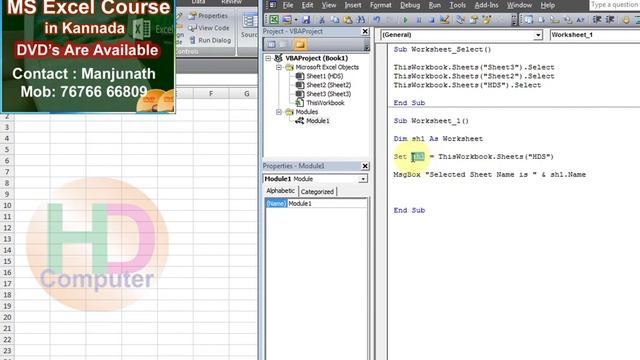Switch to the Alphabetic properties tab
The width and height of the screenshot is (640, 360).
[x=280, y=191]
